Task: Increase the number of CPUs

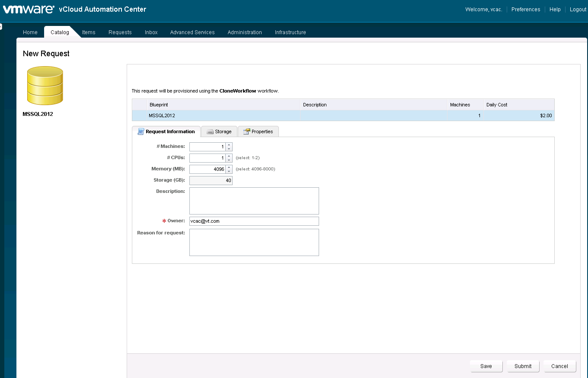Action: pos(229,156)
